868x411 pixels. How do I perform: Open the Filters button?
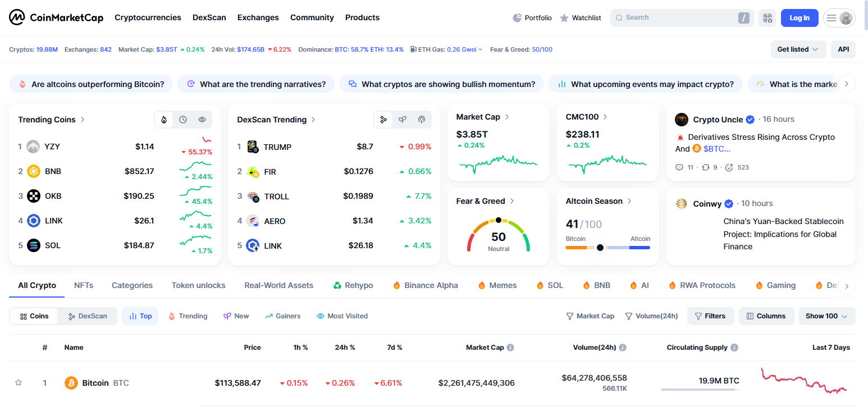(x=710, y=316)
